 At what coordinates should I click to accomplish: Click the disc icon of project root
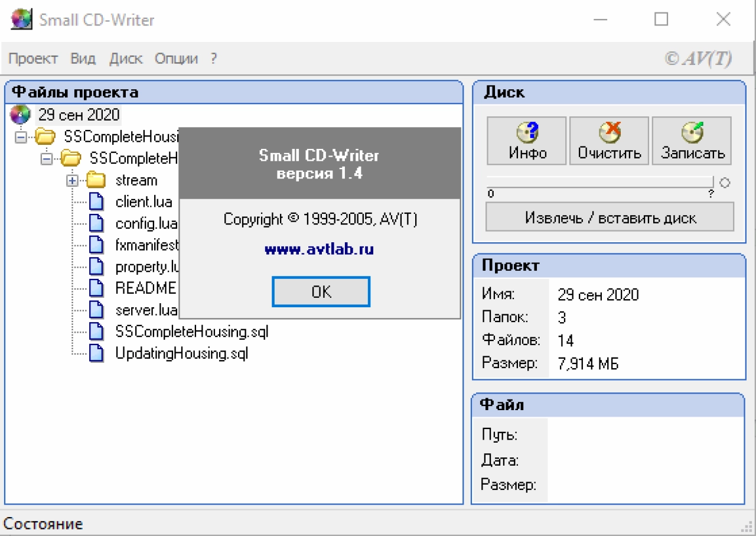coord(20,115)
